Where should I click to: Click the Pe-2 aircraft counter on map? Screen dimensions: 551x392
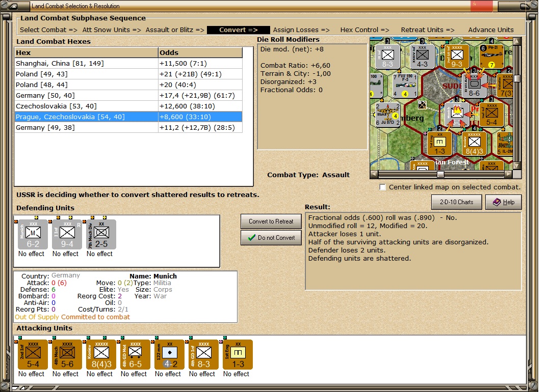click(x=491, y=56)
